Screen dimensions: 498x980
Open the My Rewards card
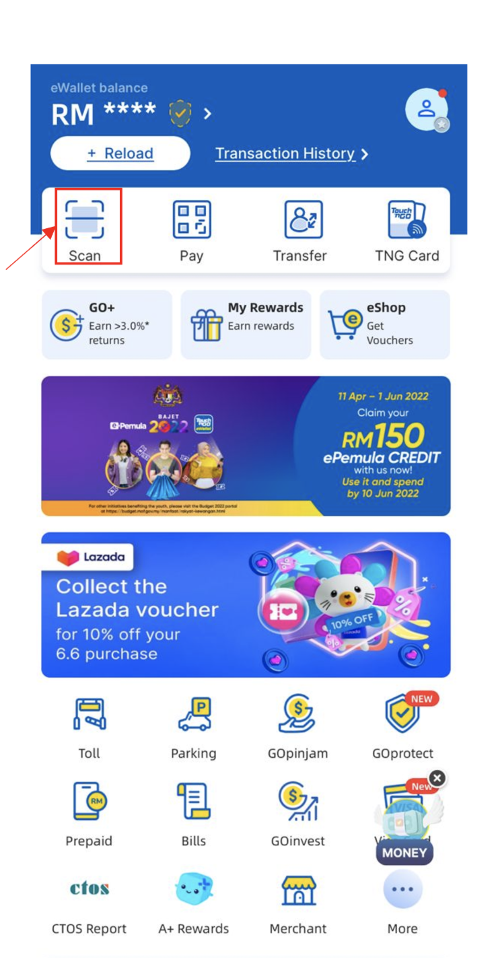click(x=246, y=324)
